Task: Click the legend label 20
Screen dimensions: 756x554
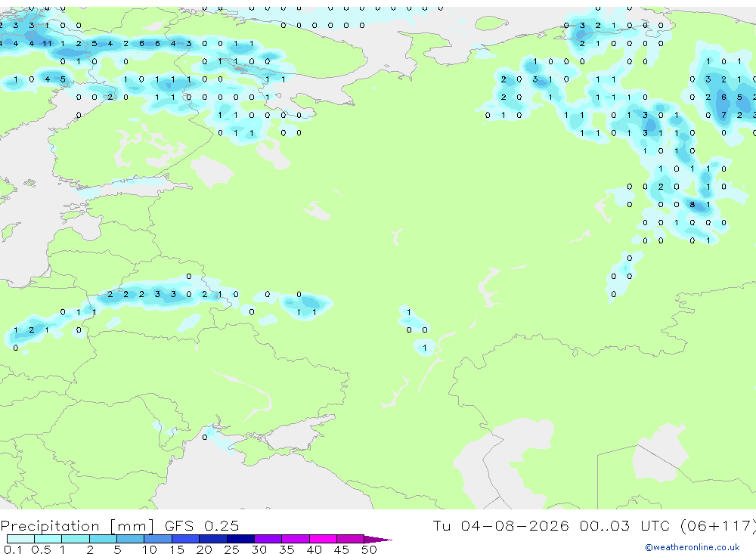Action: 204,549
